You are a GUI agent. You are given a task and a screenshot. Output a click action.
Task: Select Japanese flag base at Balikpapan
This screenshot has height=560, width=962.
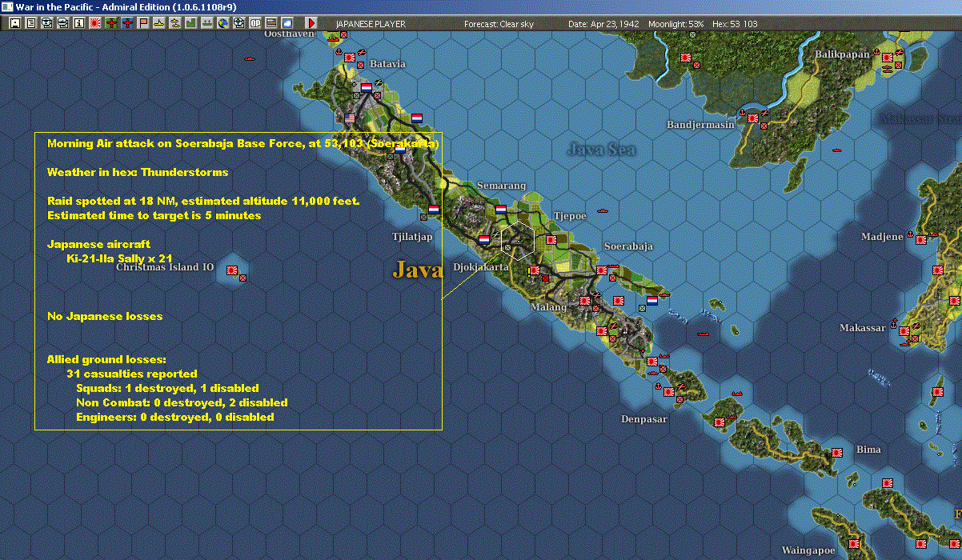click(x=888, y=58)
